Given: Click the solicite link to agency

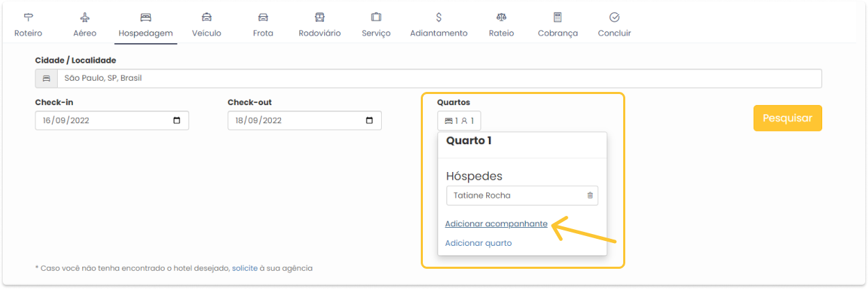Looking at the screenshot, I should 246,268.
